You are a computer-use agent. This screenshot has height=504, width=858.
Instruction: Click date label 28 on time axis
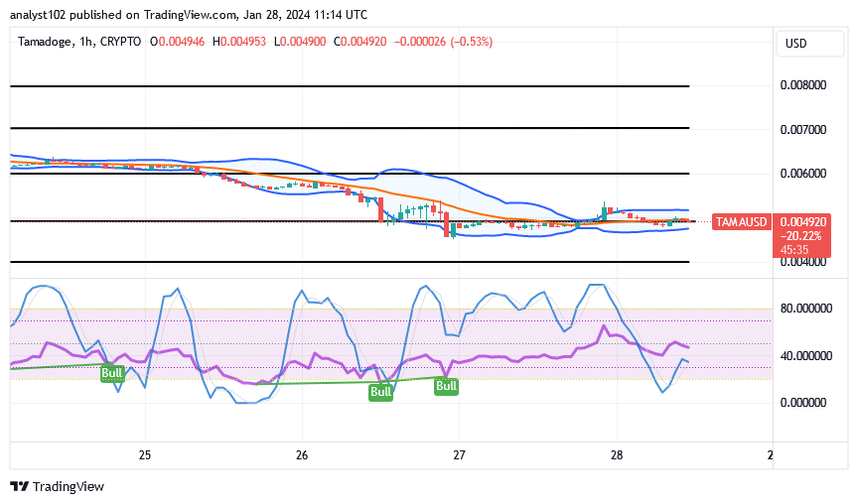click(x=617, y=455)
